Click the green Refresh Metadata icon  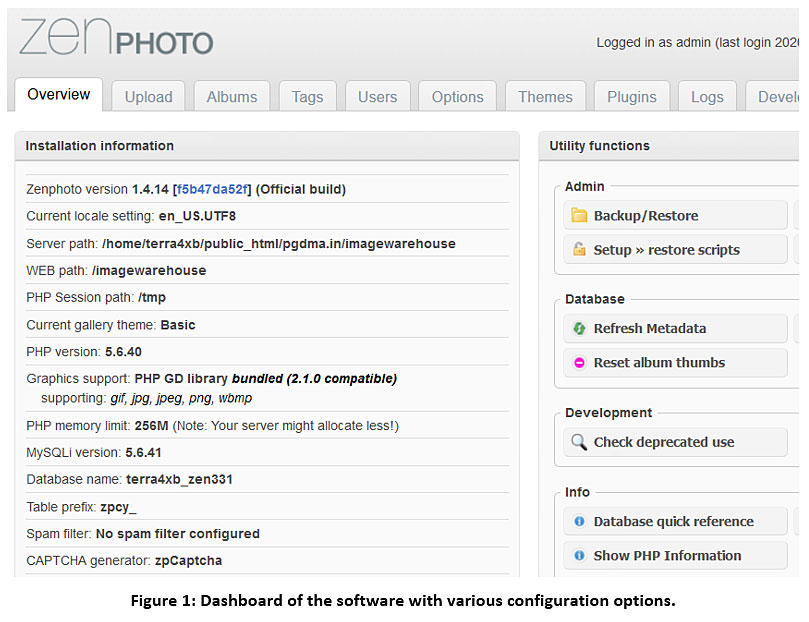click(x=579, y=329)
